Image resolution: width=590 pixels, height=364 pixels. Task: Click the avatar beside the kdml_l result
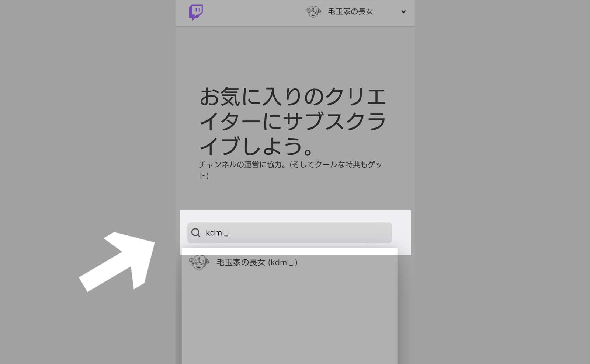(x=199, y=262)
